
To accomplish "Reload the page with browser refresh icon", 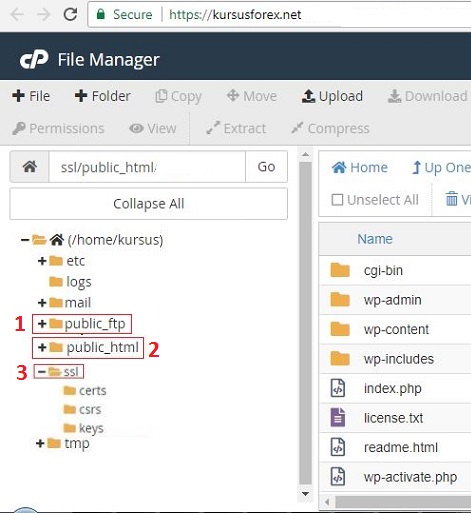I will [70, 14].
